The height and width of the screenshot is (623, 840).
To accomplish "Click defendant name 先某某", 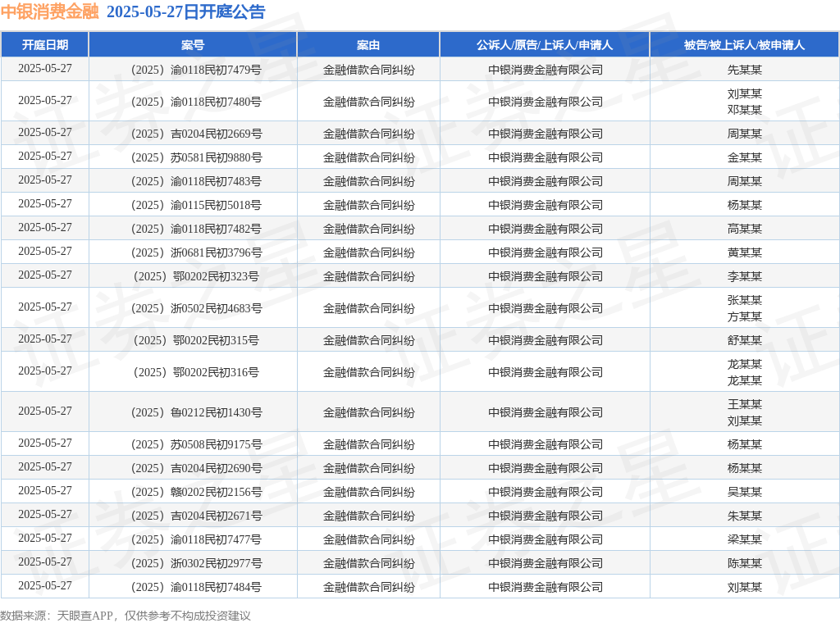I will coord(745,70).
